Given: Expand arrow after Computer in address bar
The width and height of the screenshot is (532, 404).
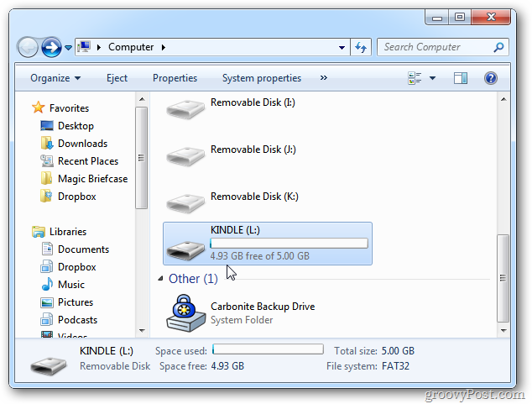Looking at the screenshot, I should pyautogui.click(x=164, y=47).
